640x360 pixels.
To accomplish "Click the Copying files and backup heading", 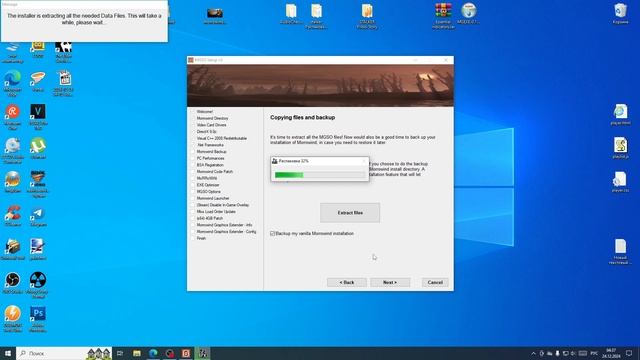I will tap(302, 118).
